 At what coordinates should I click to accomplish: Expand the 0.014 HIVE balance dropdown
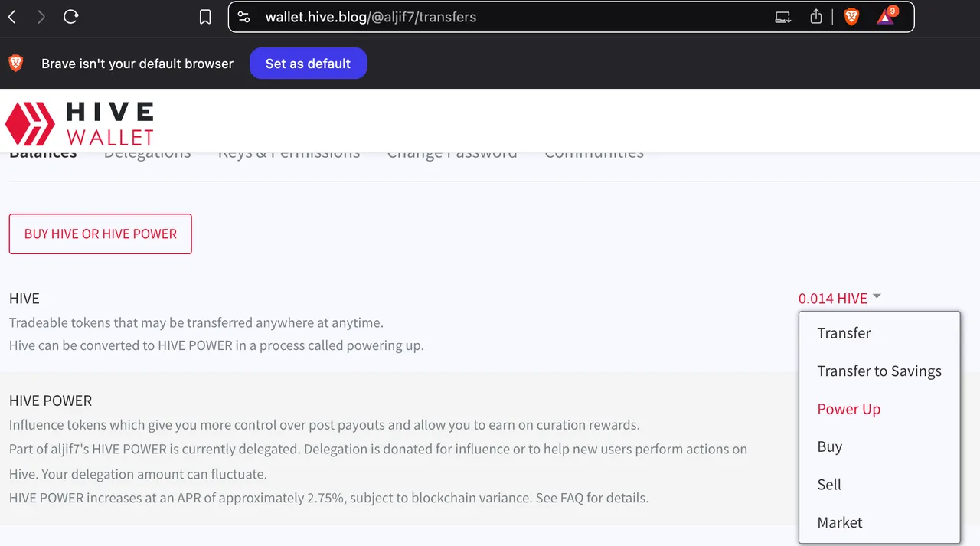click(x=840, y=299)
